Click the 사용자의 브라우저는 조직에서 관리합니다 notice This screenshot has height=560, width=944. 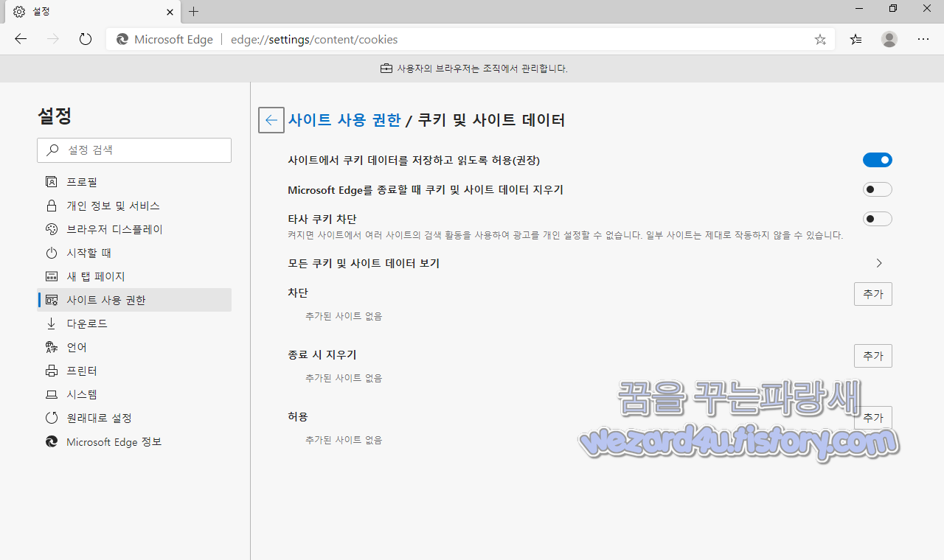point(482,69)
